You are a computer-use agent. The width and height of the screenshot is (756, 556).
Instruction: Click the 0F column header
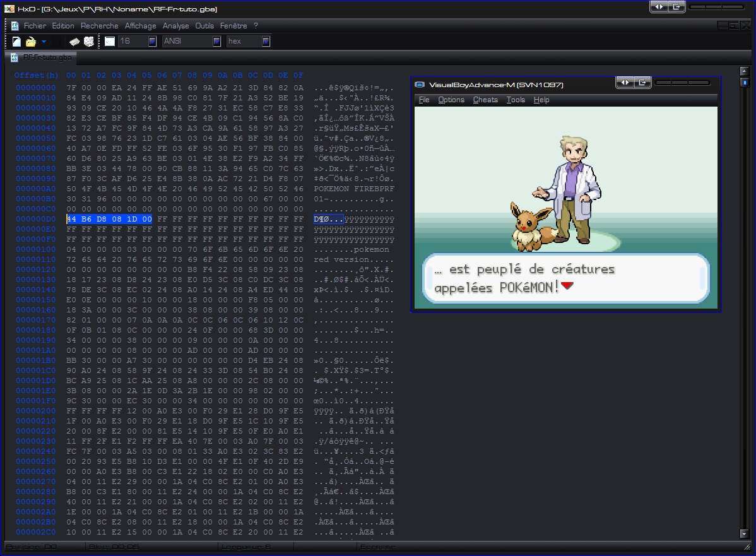tap(298, 75)
